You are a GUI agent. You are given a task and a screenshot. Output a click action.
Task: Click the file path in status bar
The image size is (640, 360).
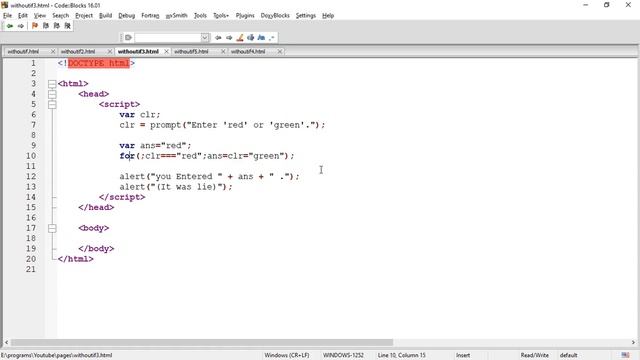tap(57, 355)
